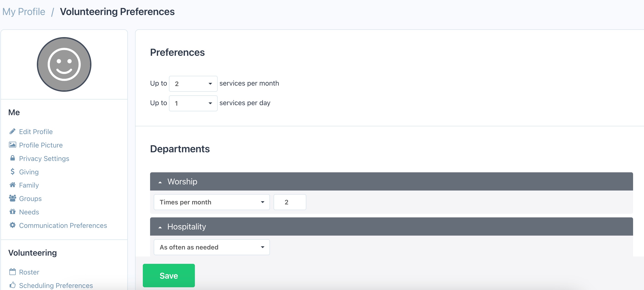Open Hospitality frequency dropdown As often as needed
This screenshot has height=290, width=644.
click(211, 247)
